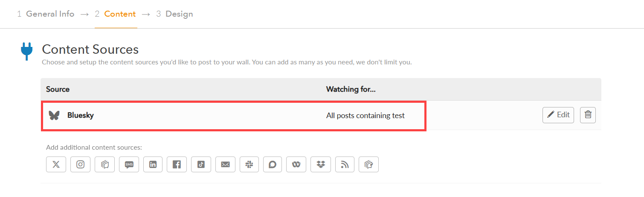644x197 pixels.
Task: Go to the Design step
Action: pos(174,14)
